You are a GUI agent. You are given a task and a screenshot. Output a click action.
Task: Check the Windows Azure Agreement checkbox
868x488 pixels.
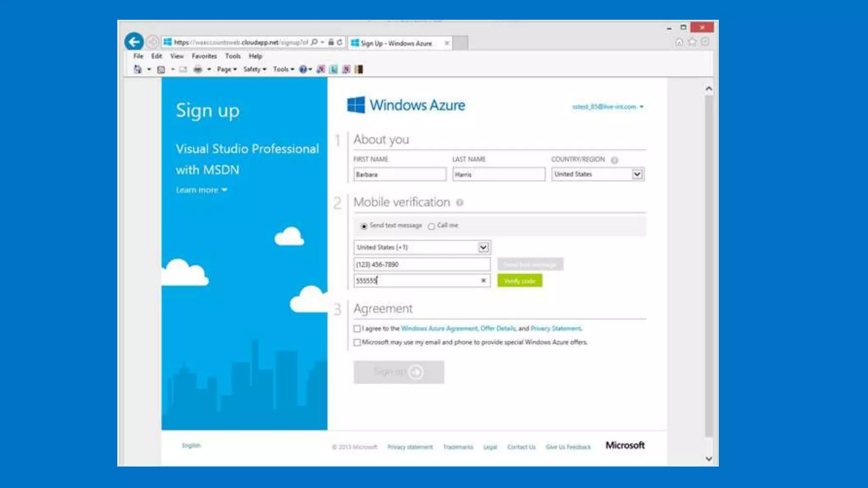click(357, 329)
